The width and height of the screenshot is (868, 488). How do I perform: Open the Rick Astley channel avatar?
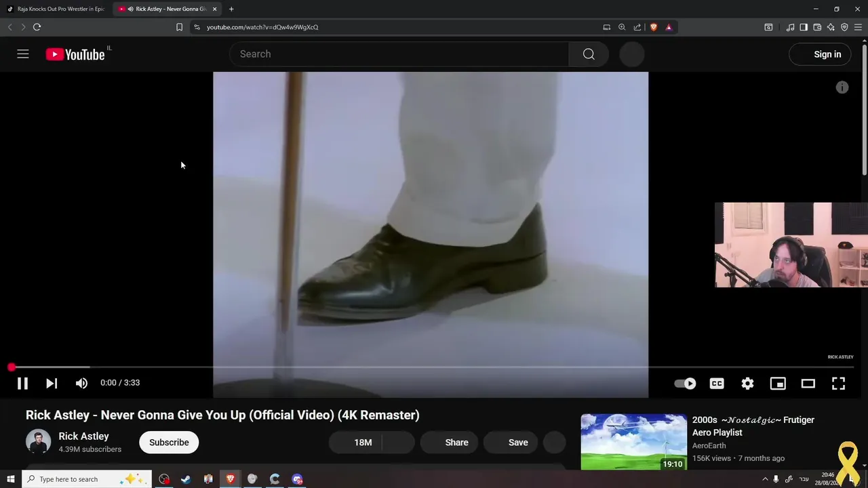click(x=38, y=442)
